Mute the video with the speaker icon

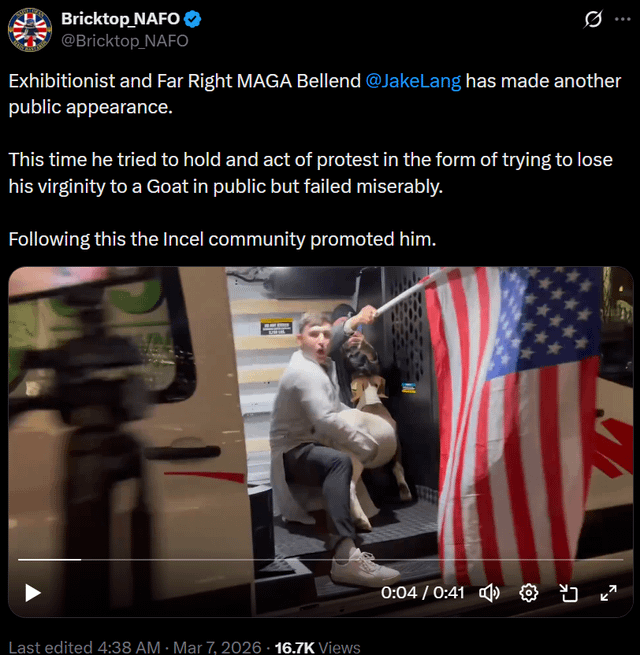coord(489,593)
